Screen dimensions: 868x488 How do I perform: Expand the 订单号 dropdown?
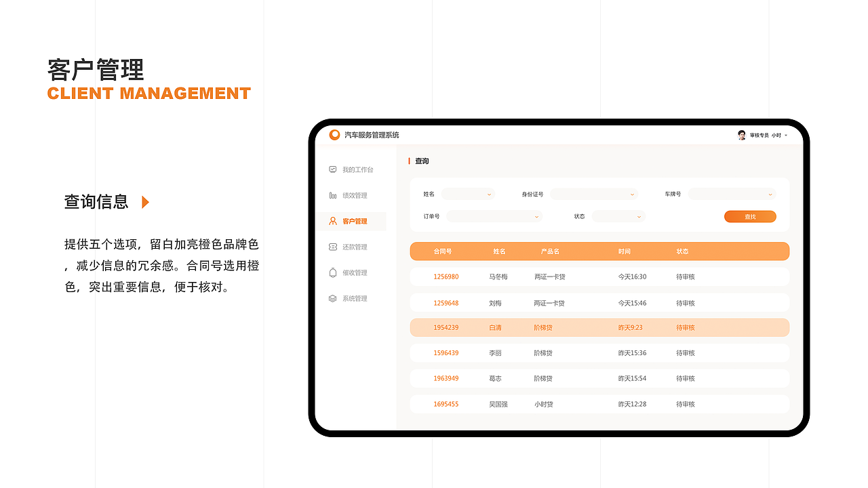(x=494, y=216)
